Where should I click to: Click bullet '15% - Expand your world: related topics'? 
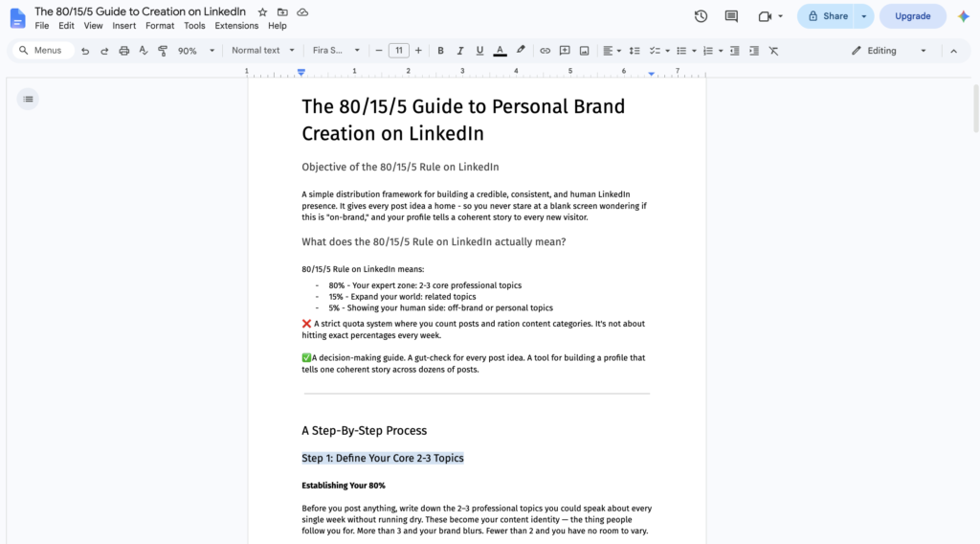[x=403, y=296]
